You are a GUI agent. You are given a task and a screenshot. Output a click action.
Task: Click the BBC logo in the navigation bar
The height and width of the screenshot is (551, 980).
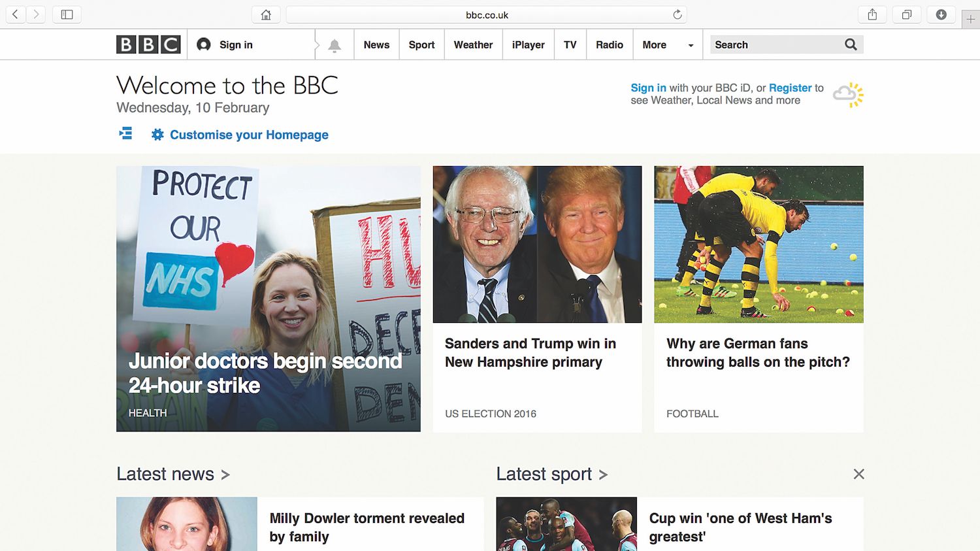(148, 44)
